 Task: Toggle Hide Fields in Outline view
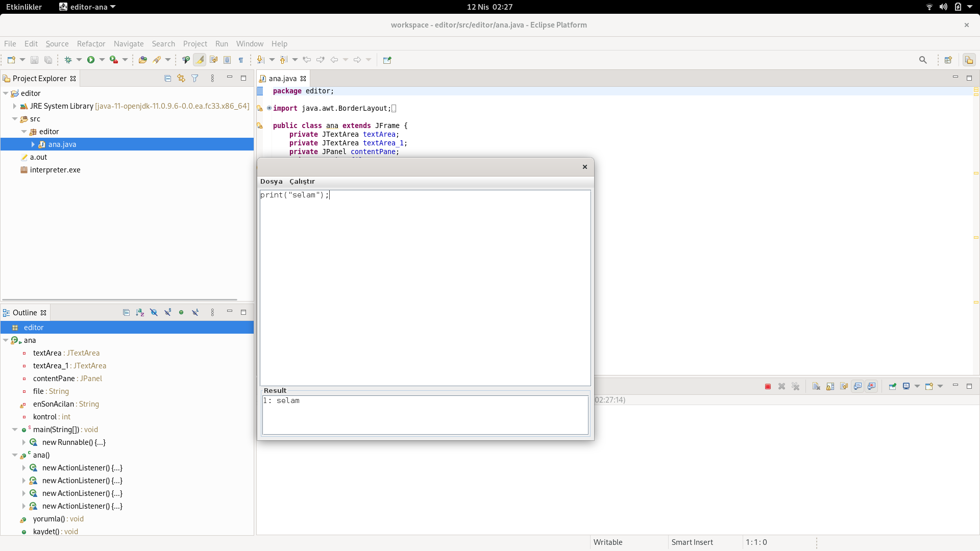click(154, 312)
